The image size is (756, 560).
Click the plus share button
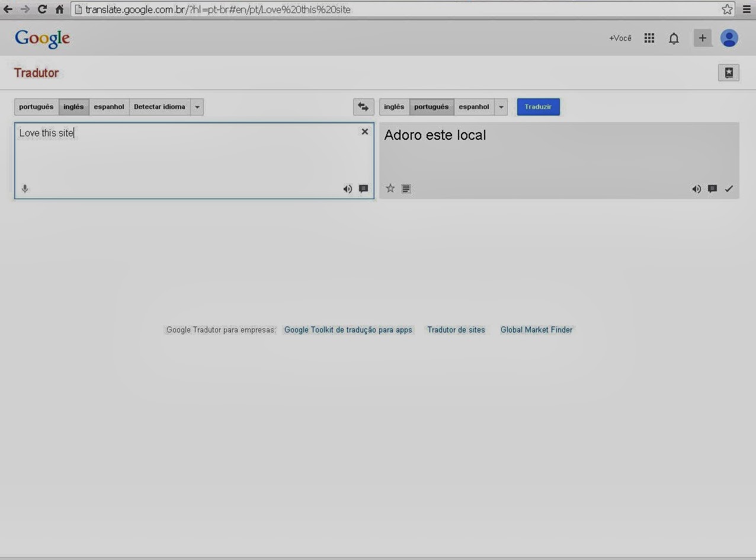coord(703,38)
